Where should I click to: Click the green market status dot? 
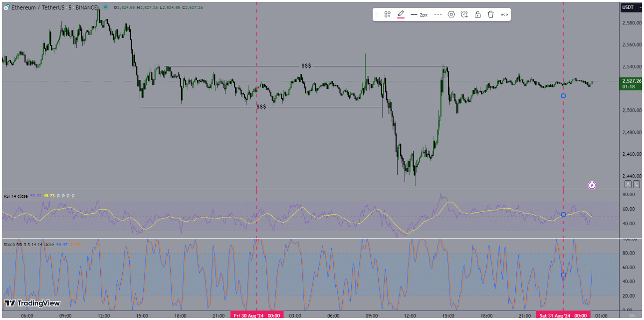pyautogui.click(x=107, y=7)
